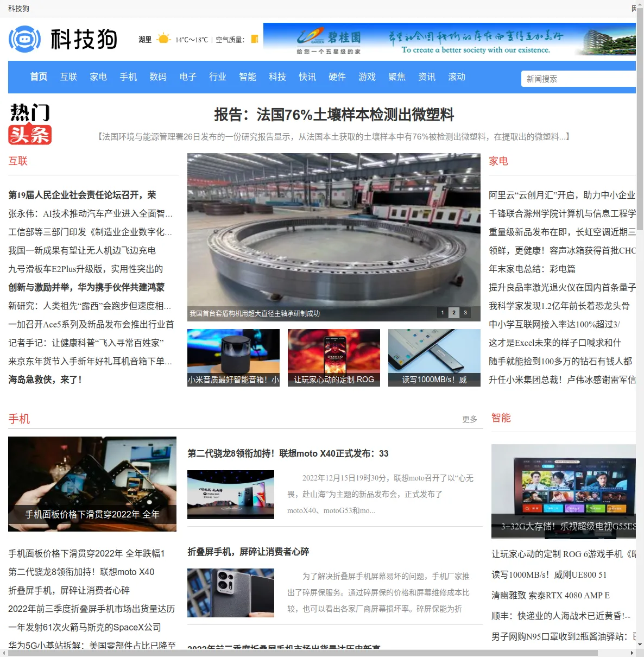The width and height of the screenshot is (644, 657).
Task: Click the 科技狗 robot logo icon
Action: click(x=25, y=39)
